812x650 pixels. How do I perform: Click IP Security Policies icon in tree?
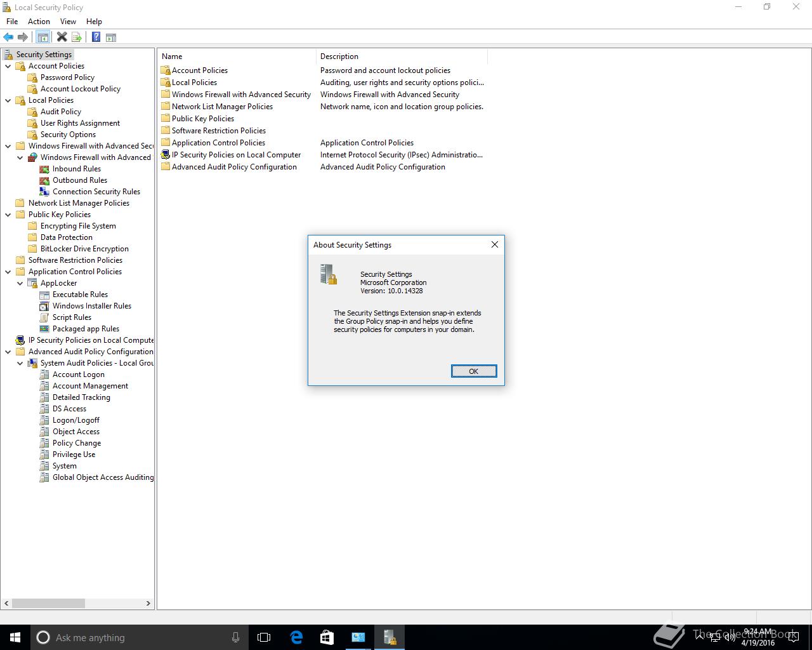coord(20,340)
